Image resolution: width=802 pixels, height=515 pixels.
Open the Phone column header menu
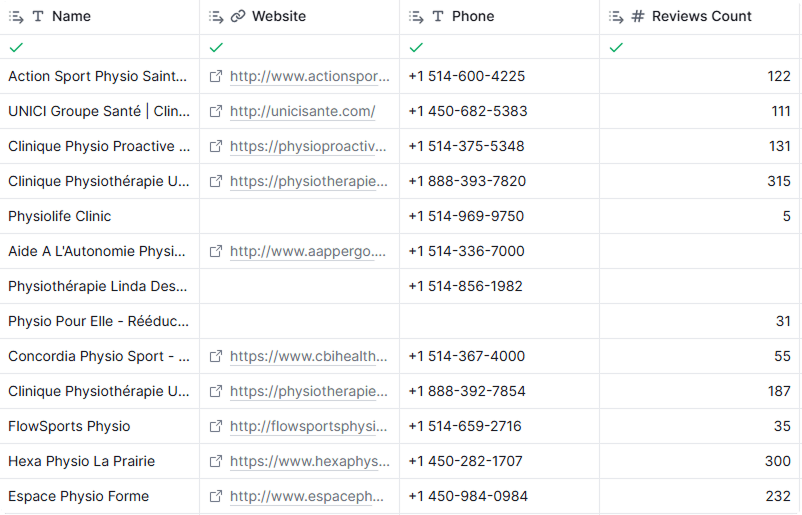[473, 17]
